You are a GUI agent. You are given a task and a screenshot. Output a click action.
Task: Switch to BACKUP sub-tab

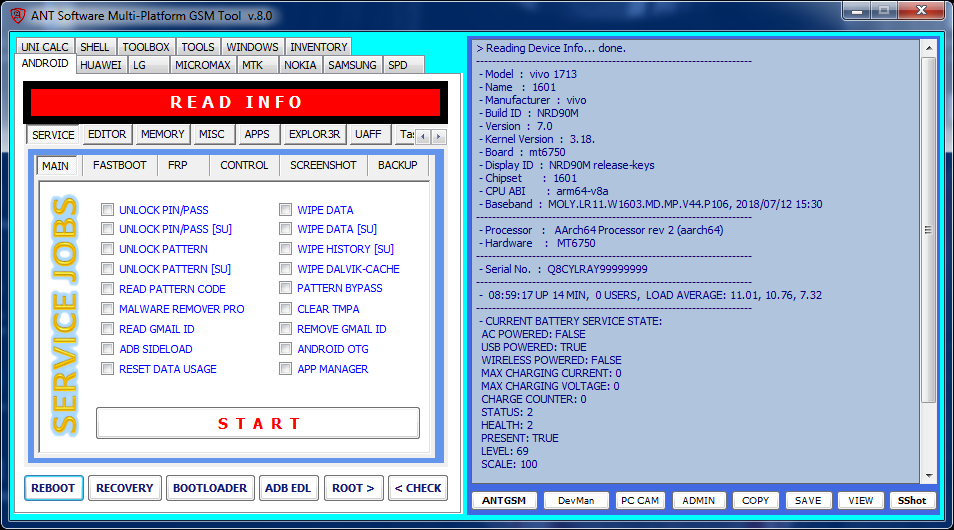coord(397,166)
